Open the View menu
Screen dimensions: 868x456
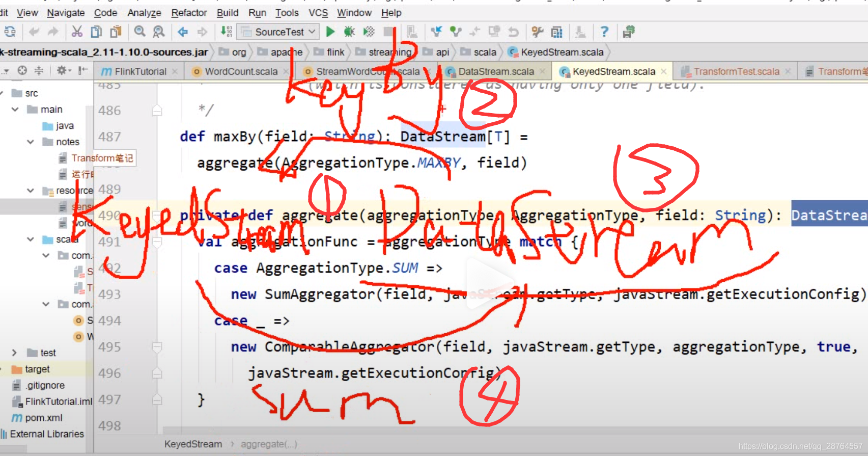tap(27, 13)
